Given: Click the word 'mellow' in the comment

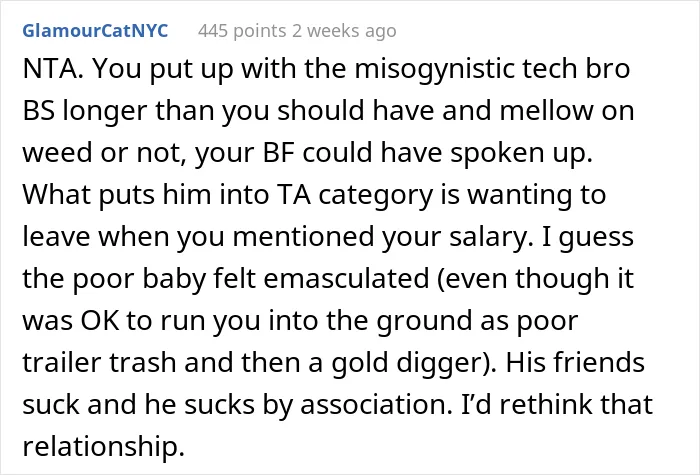Looking at the screenshot, I should click(546, 111).
